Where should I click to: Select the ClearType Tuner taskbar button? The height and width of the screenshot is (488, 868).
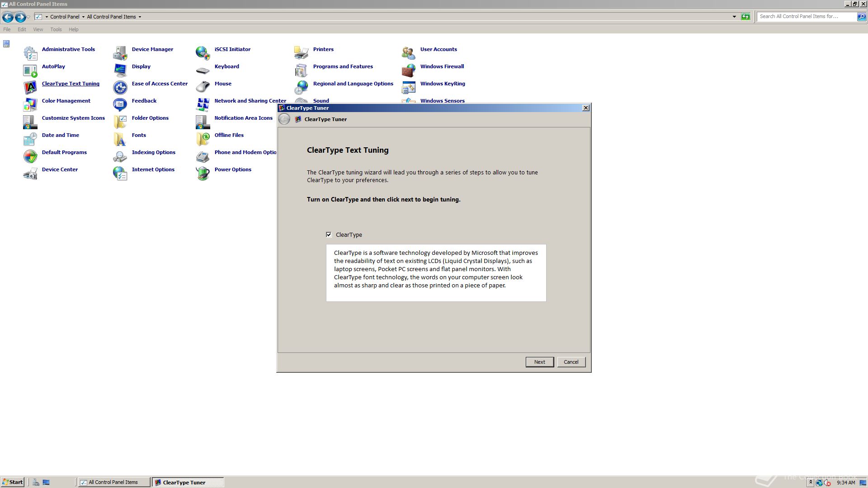click(188, 482)
